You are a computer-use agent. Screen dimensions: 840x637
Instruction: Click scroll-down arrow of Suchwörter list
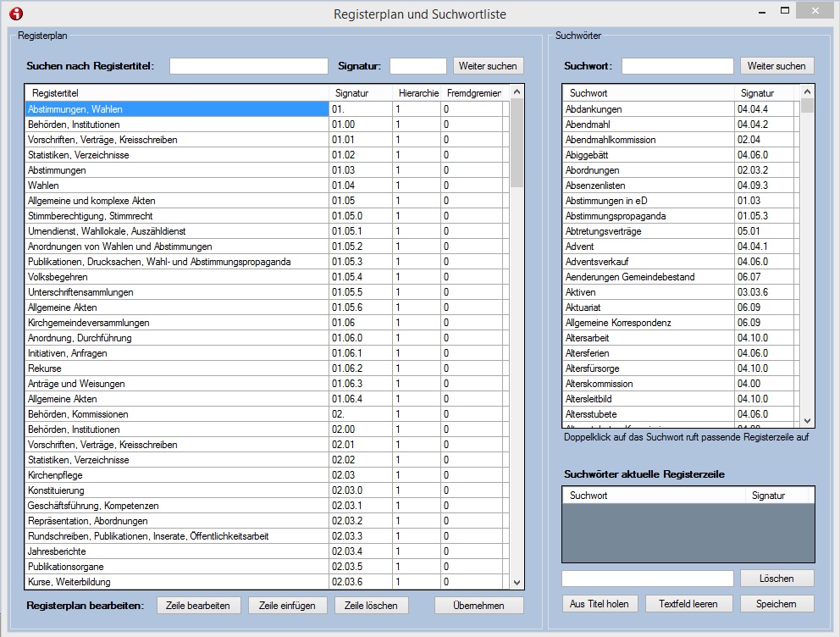[807, 420]
